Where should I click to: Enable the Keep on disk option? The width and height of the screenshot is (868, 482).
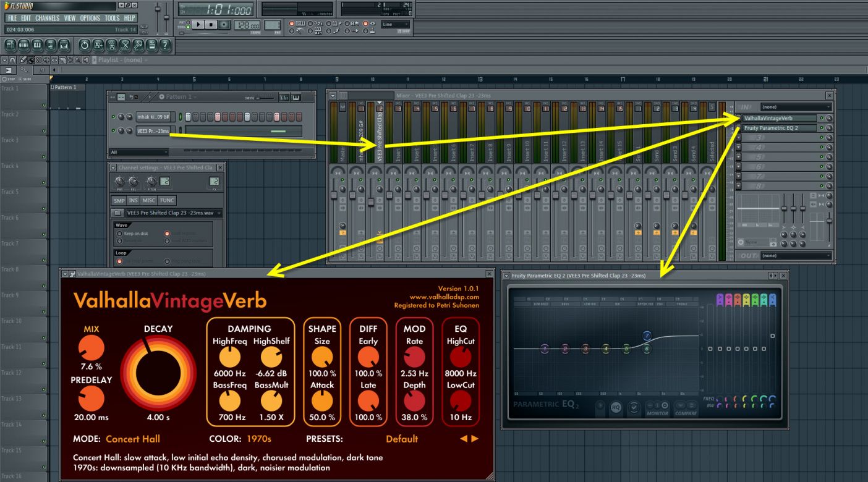pyautogui.click(x=120, y=234)
